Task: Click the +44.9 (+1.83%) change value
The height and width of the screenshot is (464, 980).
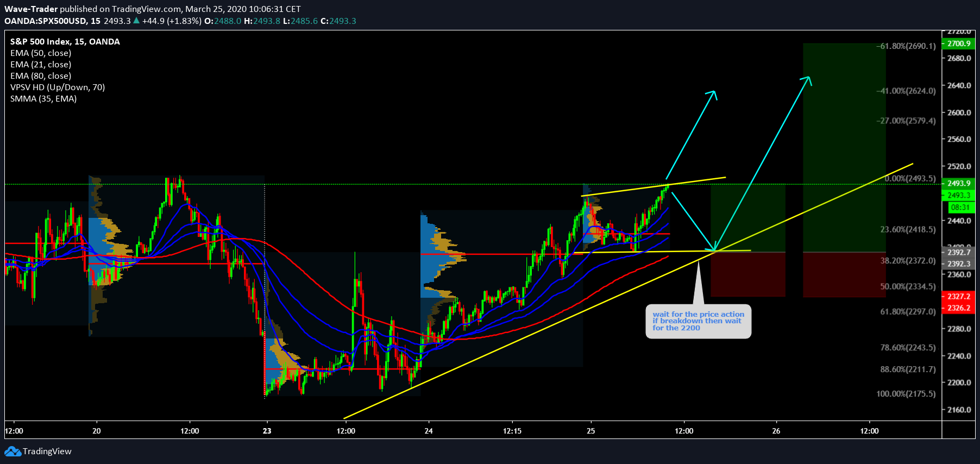Action: tap(172, 21)
